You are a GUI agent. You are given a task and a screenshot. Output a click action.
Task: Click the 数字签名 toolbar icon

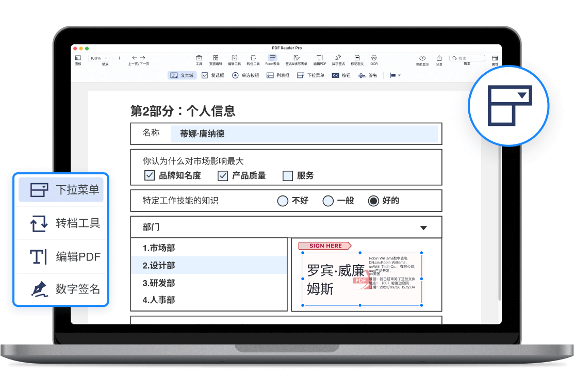coord(338,58)
